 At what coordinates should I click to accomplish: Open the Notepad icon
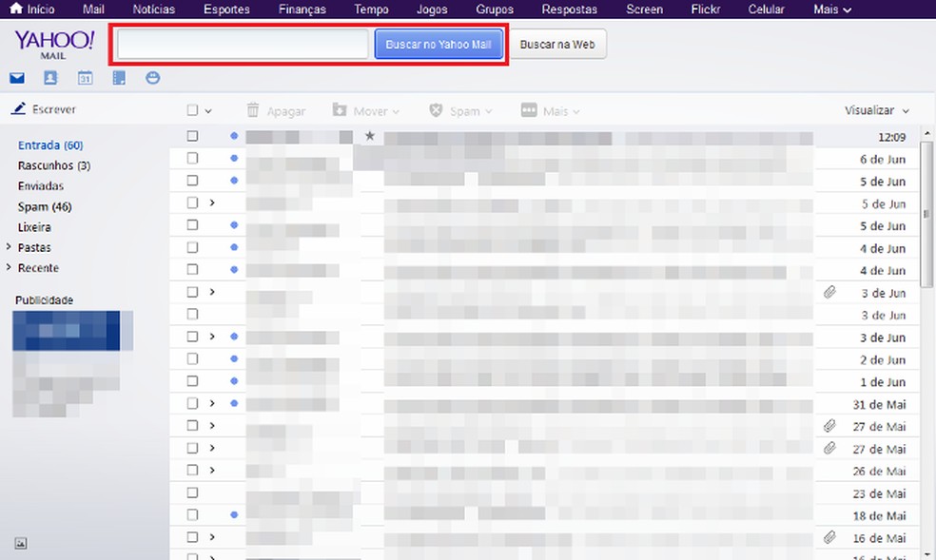click(x=120, y=78)
